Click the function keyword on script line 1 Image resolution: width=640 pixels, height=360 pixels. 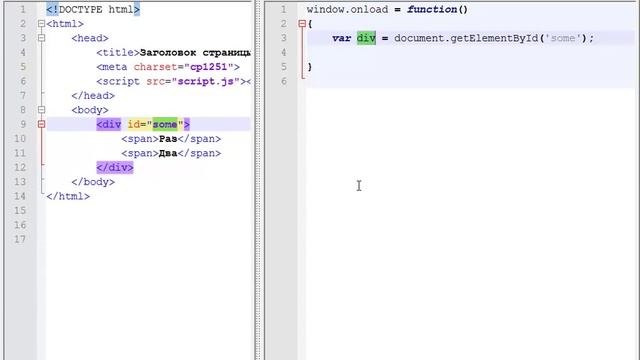pos(432,9)
